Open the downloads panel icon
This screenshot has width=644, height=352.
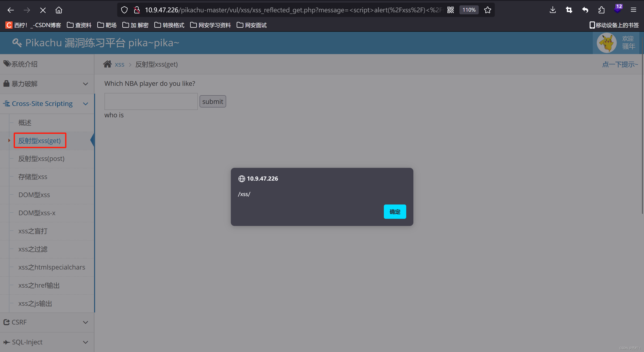pyautogui.click(x=553, y=10)
